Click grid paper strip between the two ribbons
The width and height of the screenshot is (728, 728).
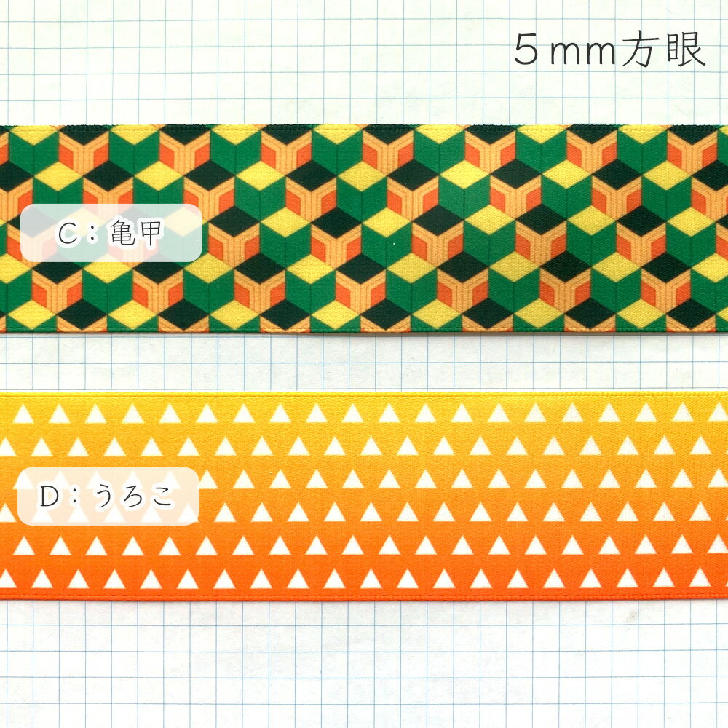tap(364, 362)
